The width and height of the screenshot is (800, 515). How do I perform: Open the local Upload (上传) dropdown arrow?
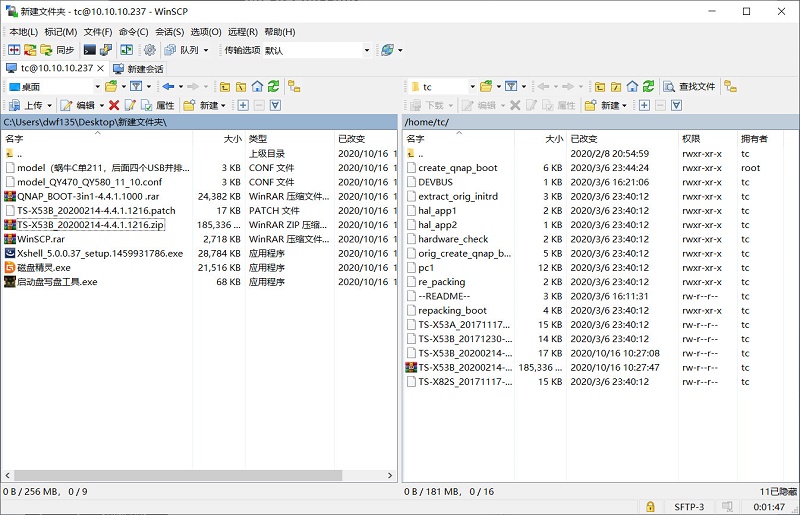click(x=49, y=106)
